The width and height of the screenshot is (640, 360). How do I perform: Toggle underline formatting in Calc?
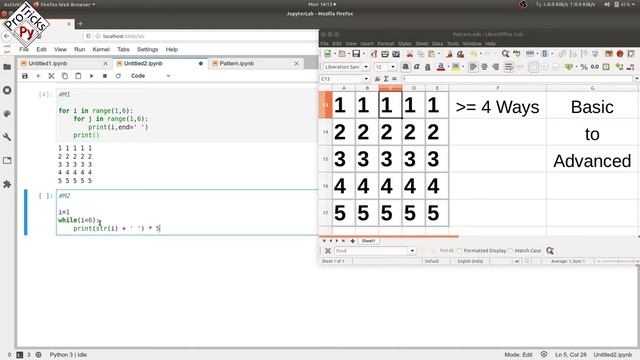click(x=427, y=67)
